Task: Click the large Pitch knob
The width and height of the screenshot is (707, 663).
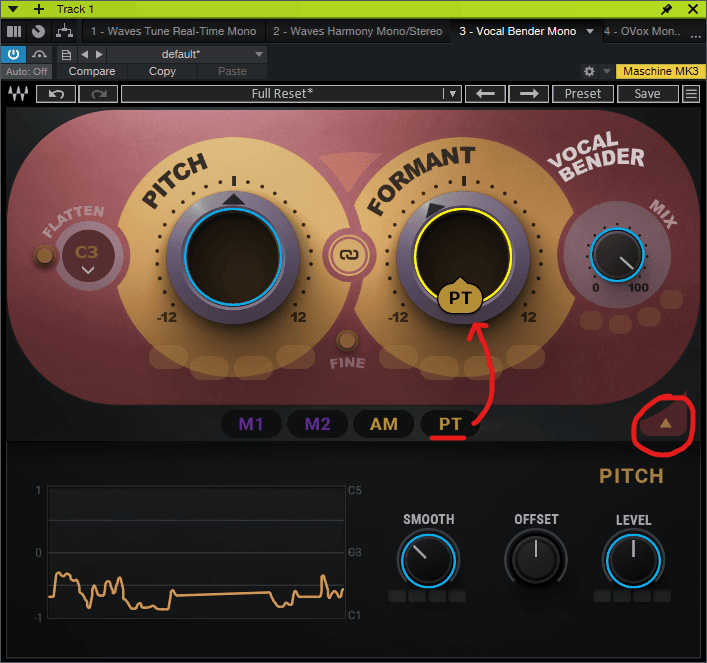Action: pyautogui.click(x=233, y=257)
